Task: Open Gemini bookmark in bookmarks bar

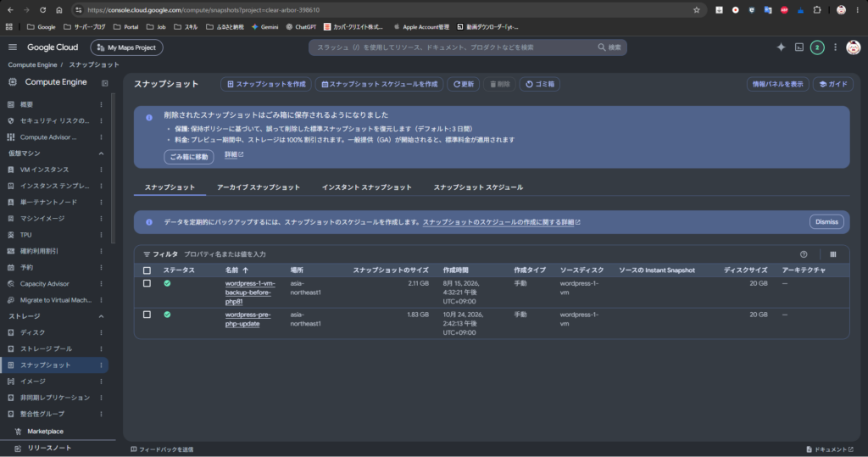Action: tap(264, 26)
